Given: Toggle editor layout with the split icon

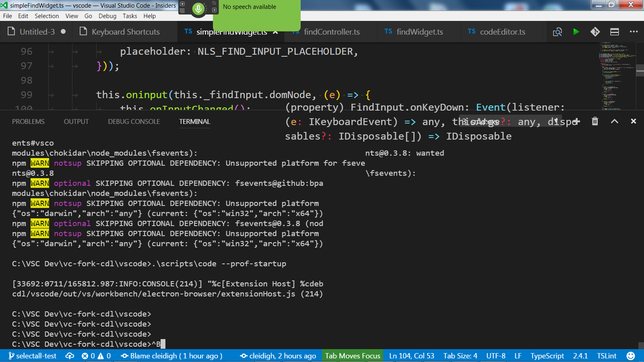Looking at the screenshot, I should [614, 32].
